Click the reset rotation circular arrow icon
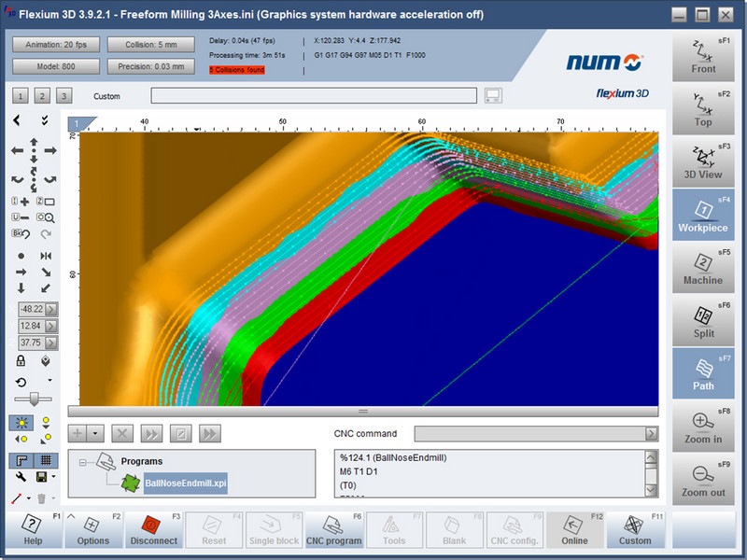The width and height of the screenshot is (747, 560). pos(21,382)
